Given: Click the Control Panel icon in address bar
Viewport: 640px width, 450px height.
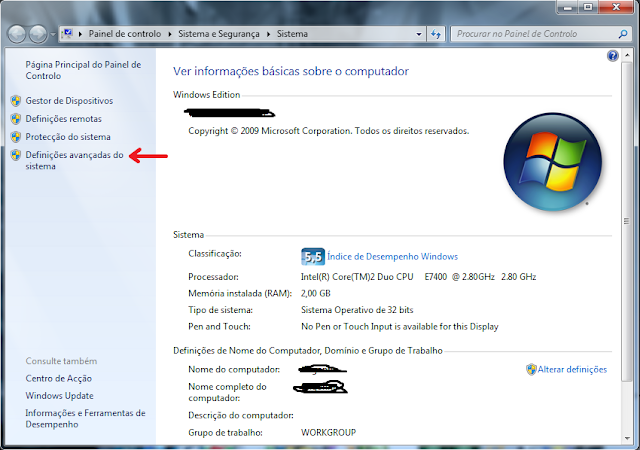Looking at the screenshot, I should 68,34.
